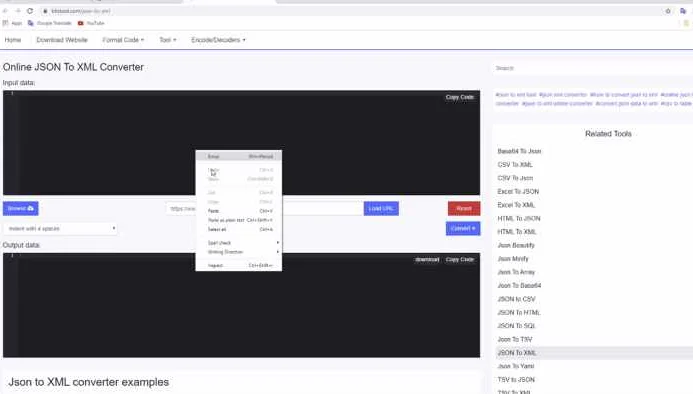Open the Google Translate bookmark
This screenshot has width=693, height=394.
pos(50,23)
